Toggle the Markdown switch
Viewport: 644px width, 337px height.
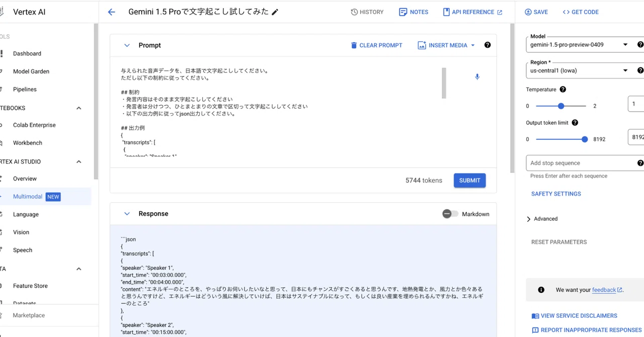pyautogui.click(x=450, y=214)
